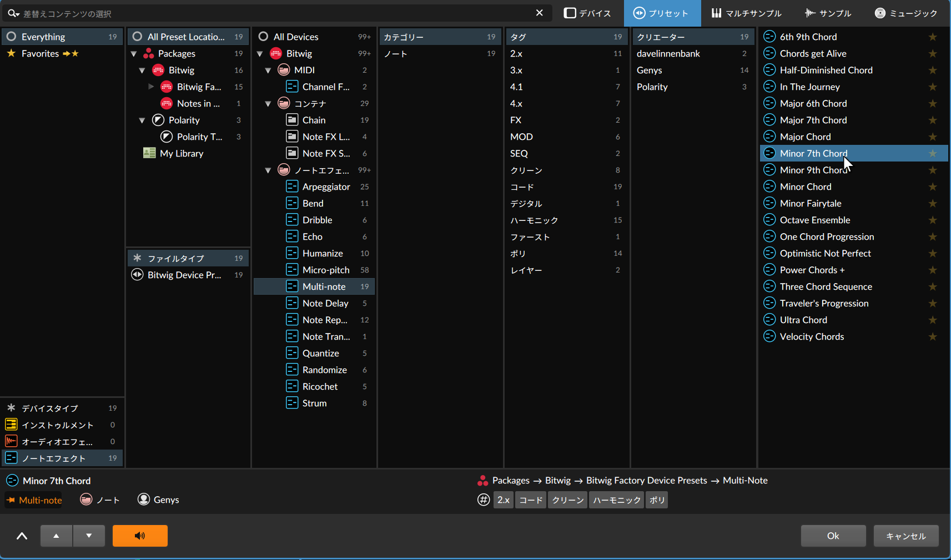Select the All Devices radio filter
Screen dimensions: 951x560
coord(263,37)
